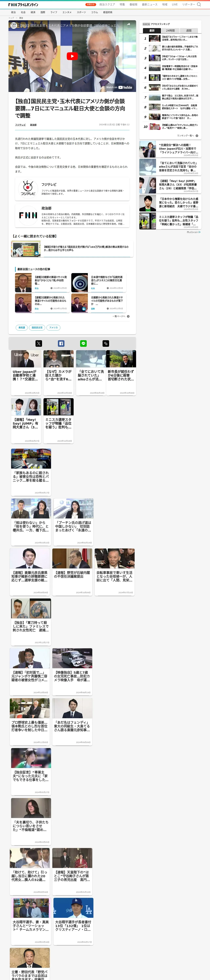This screenshot has height=980, width=210.
Task: Click 政治 breadcrumb link
Action: [x=21, y=18]
